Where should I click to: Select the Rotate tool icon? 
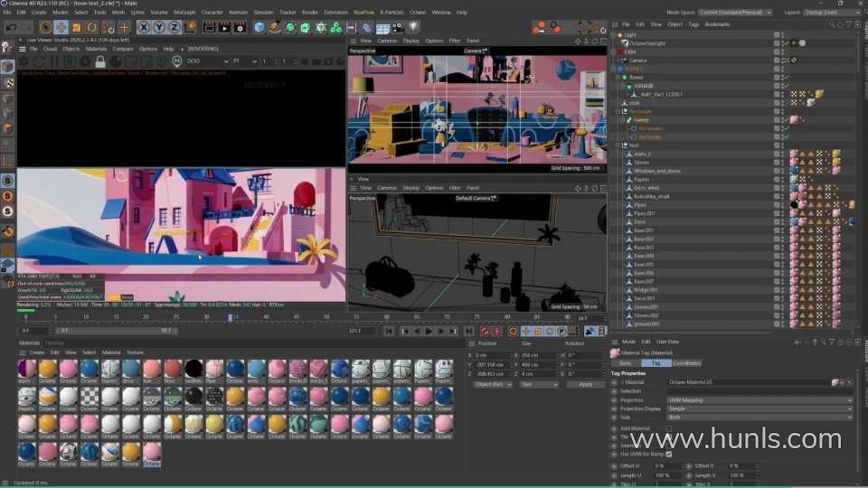(x=91, y=27)
